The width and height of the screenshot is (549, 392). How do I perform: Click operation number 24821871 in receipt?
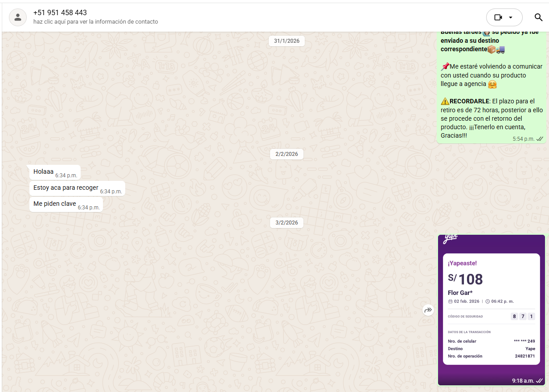click(524, 356)
